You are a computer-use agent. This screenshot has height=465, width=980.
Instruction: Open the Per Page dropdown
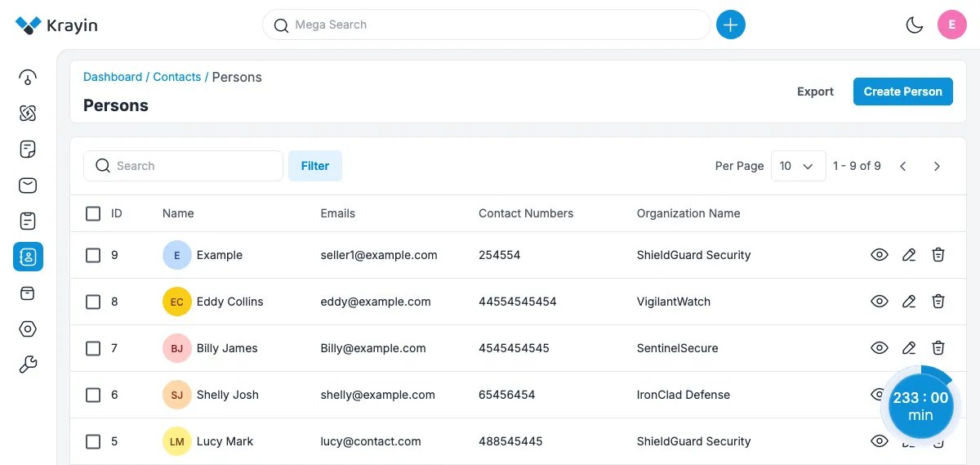click(798, 166)
